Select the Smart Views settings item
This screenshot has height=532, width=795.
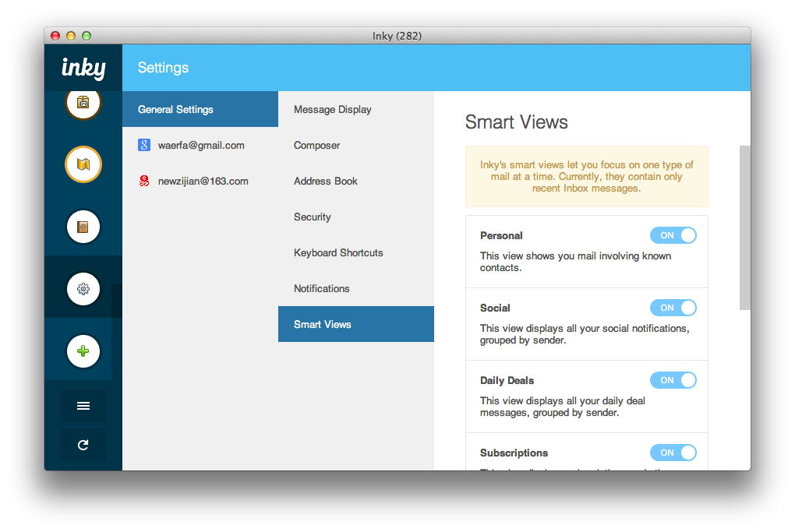pos(356,324)
